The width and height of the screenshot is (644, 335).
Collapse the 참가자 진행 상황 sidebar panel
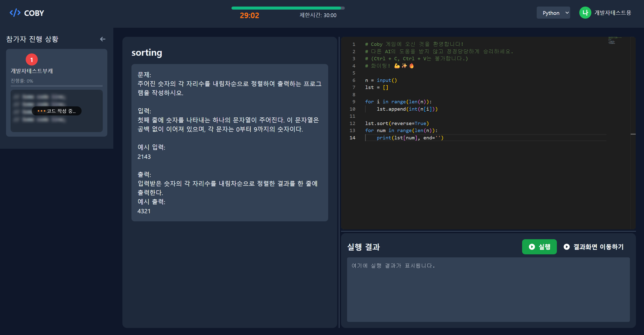click(103, 39)
